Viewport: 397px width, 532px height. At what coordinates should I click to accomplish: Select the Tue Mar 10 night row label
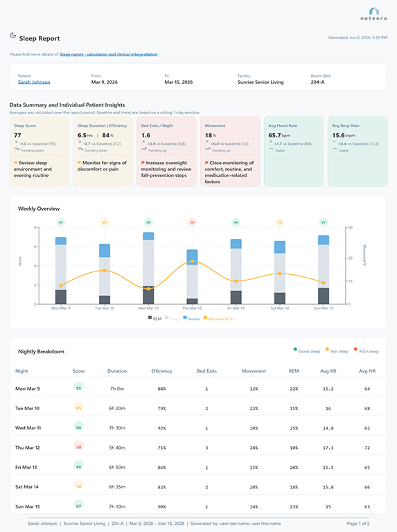(x=28, y=409)
